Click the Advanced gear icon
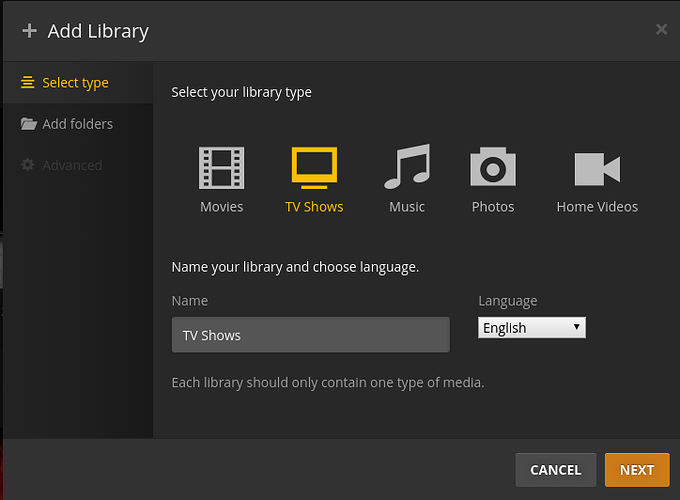This screenshot has width=680, height=500. 28,165
